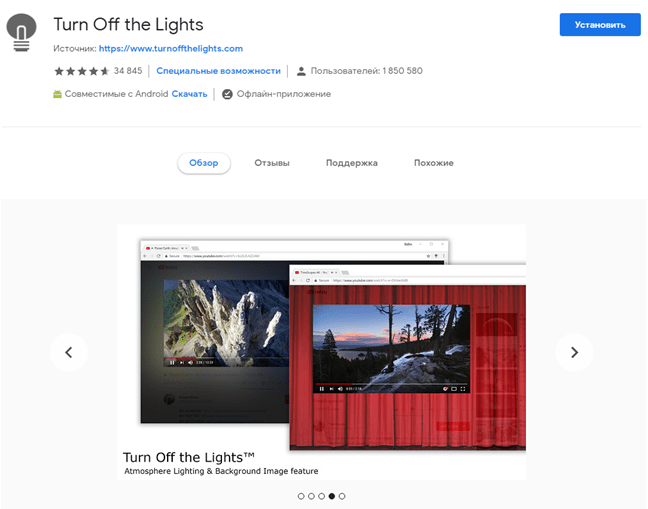This screenshot has width=648, height=509.
Task: Switch to the Отзывы tab
Action: coord(272,163)
